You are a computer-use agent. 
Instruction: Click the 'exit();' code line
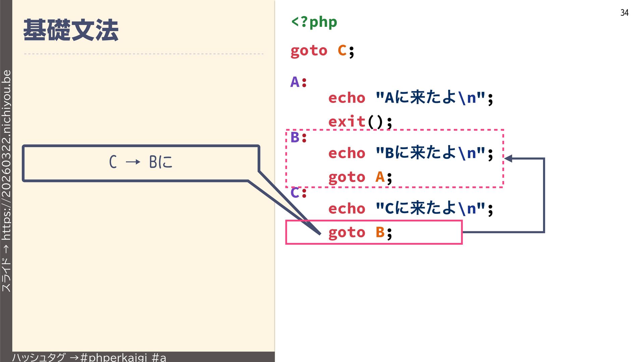click(x=360, y=121)
